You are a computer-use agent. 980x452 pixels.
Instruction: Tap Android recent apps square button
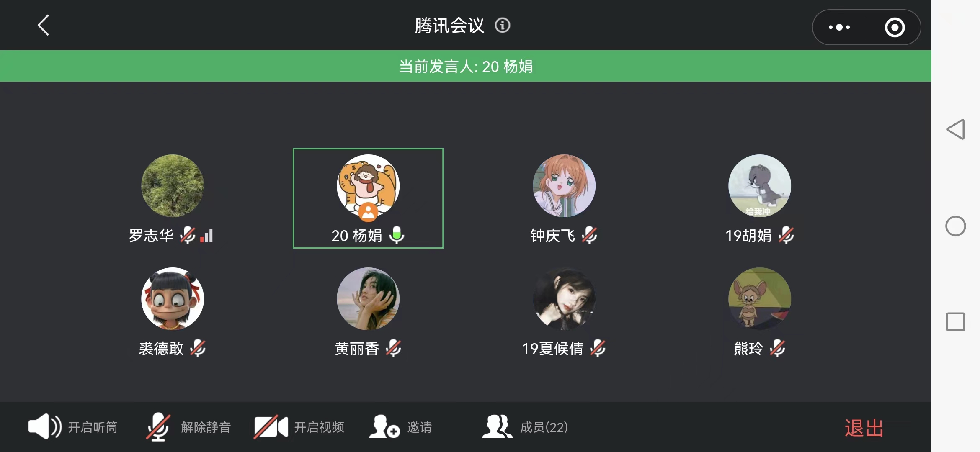click(956, 322)
